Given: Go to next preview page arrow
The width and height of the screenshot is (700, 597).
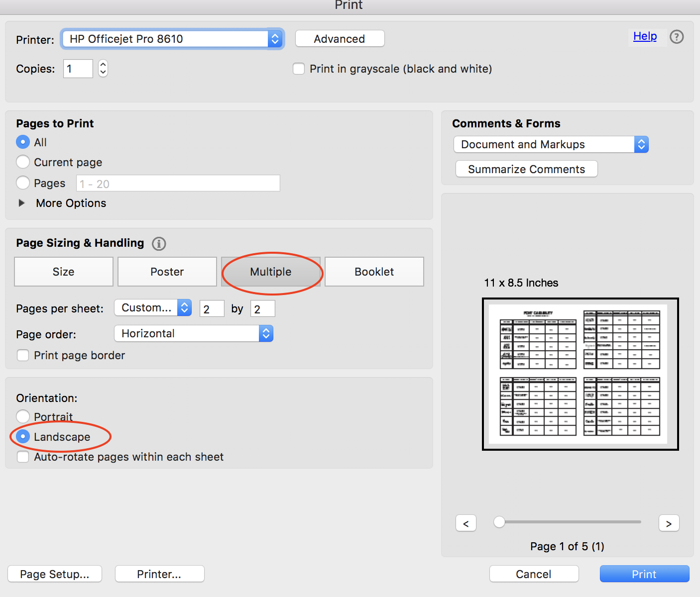Looking at the screenshot, I should 669,523.
